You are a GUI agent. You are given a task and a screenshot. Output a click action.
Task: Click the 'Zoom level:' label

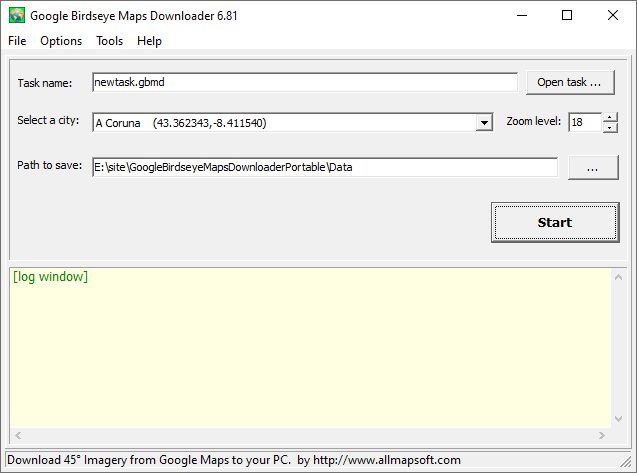(533, 121)
